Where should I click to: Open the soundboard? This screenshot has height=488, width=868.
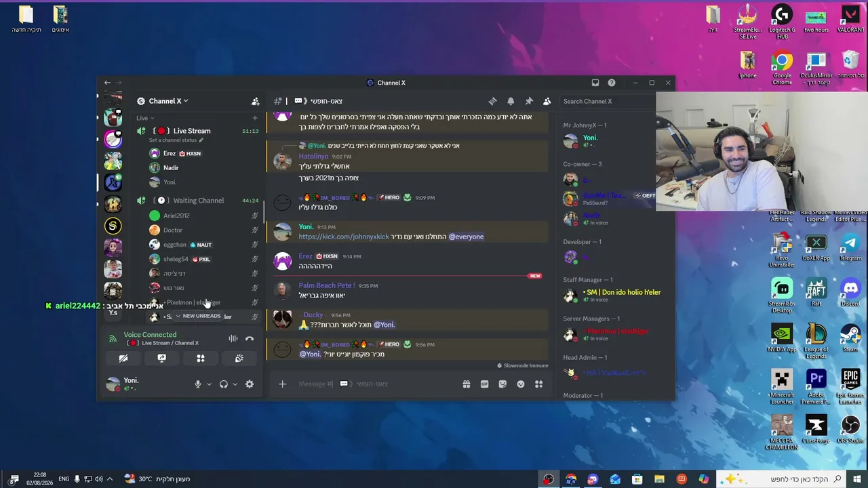239,358
